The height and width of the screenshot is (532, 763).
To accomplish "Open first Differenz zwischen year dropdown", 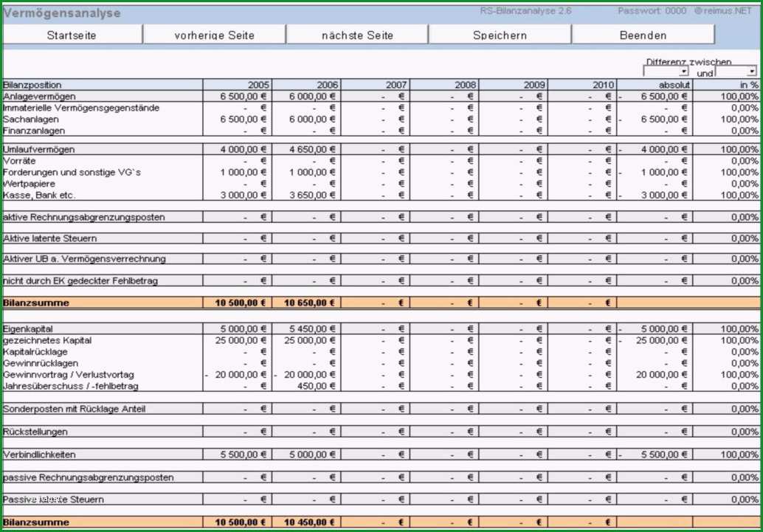I will coord(666,72).
